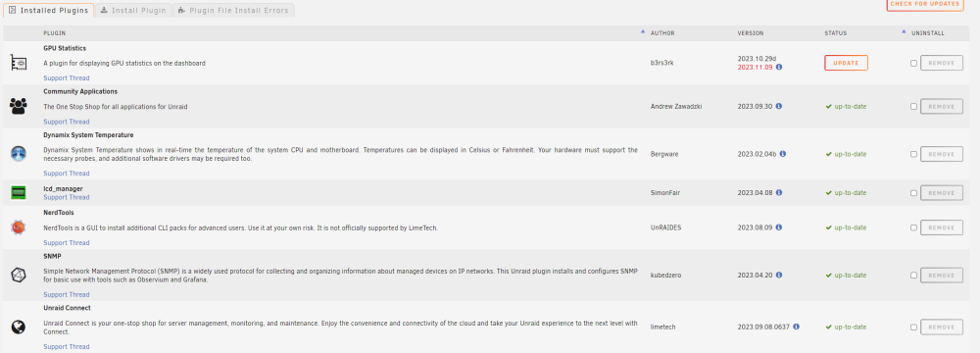Viewport: 980px width, 353px height.
Task: Remove the lcd_manager plugin
Action: coord(941,193)
